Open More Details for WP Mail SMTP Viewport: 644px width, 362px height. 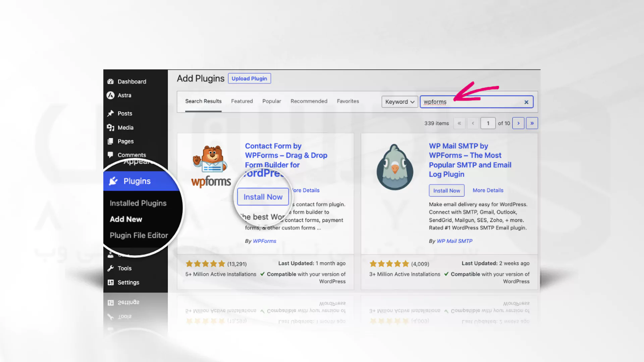click(x=488, y=190)
